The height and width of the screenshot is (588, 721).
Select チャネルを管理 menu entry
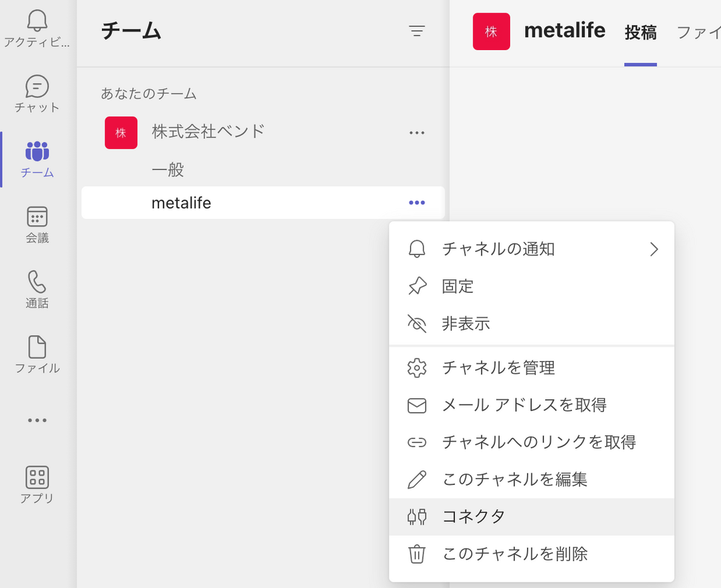(x=531, y=368)
